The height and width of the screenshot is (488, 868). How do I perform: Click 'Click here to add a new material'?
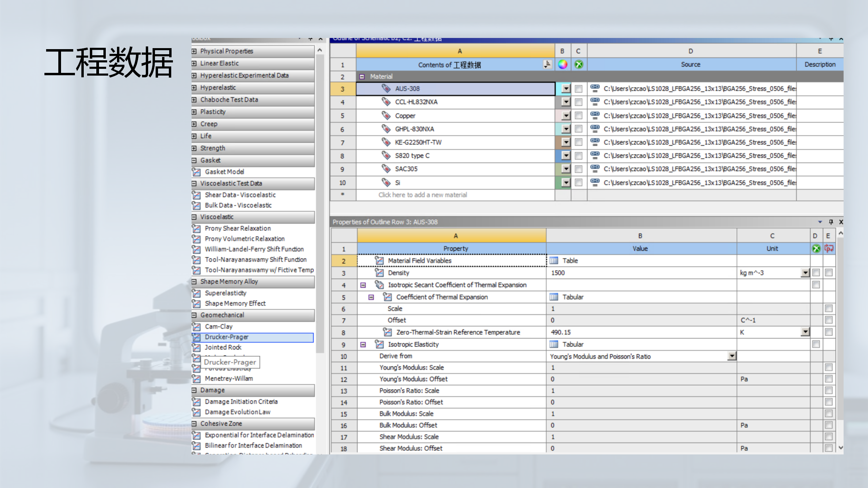[422, 195]
